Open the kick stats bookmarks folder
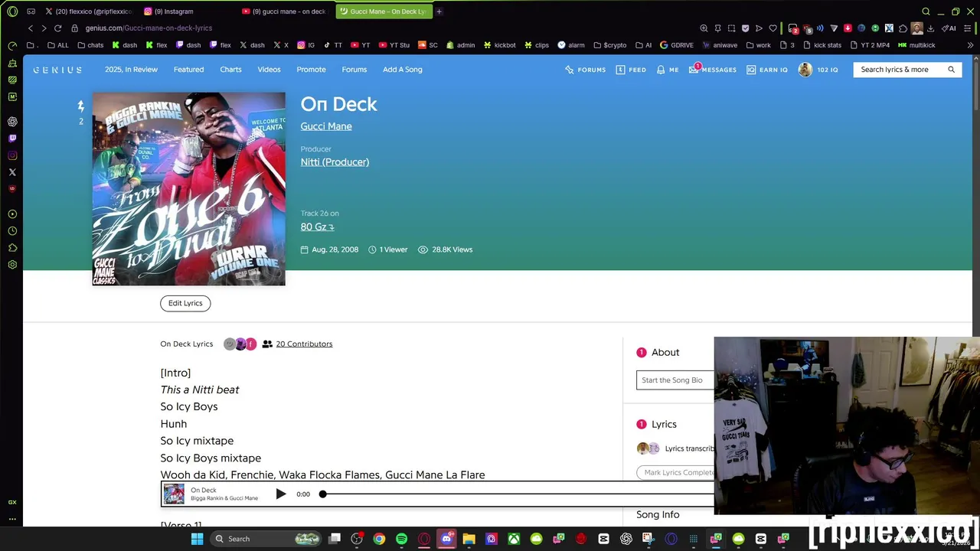 click(x=822, y=45)
